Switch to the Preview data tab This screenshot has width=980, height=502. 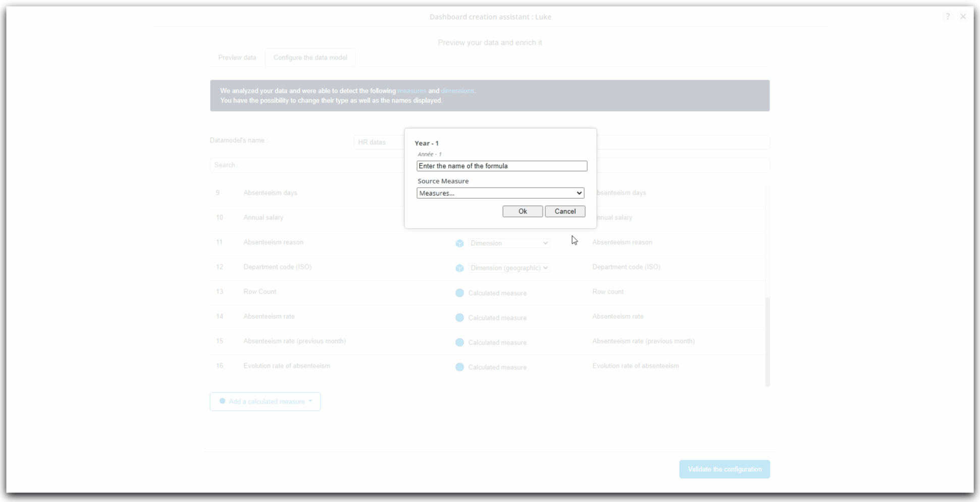[237, 58]
